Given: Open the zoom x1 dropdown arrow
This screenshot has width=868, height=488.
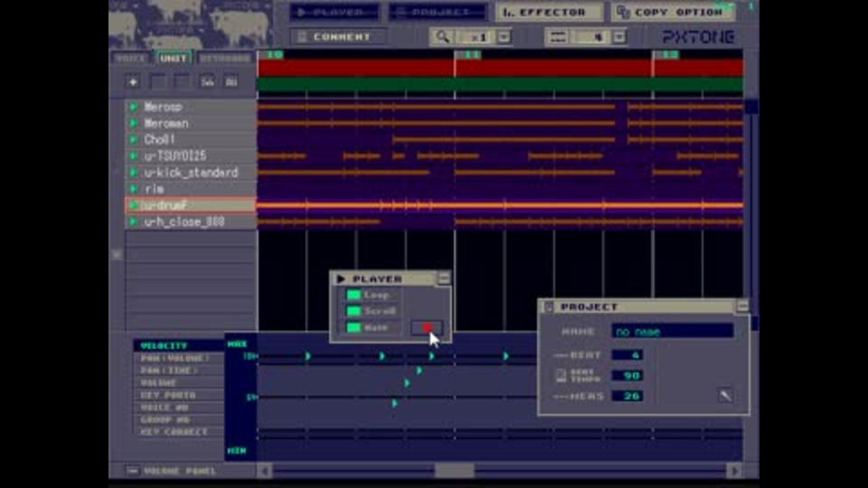Looking at the screenshot, I should 504,37.
